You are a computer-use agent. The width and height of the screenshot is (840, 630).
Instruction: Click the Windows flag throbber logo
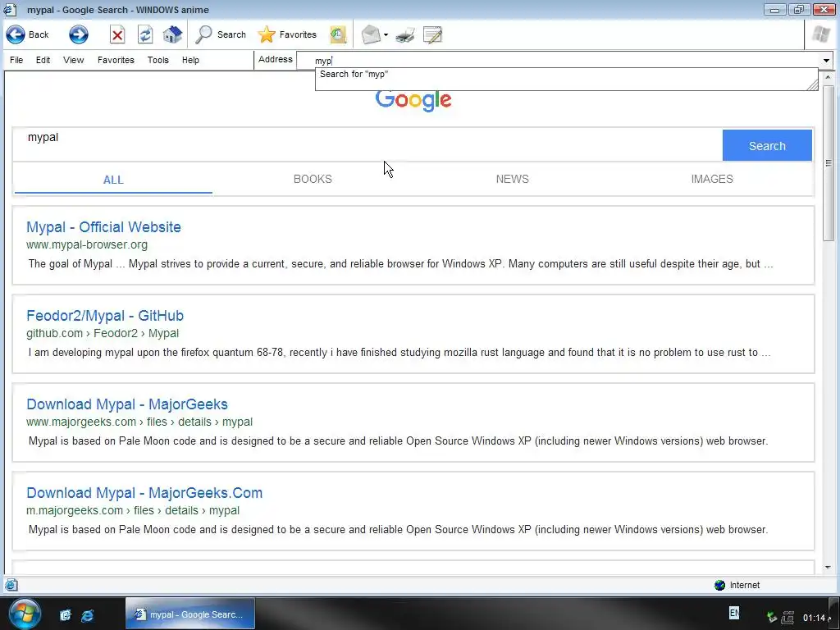pyautogui.click(x=820, y=34)
